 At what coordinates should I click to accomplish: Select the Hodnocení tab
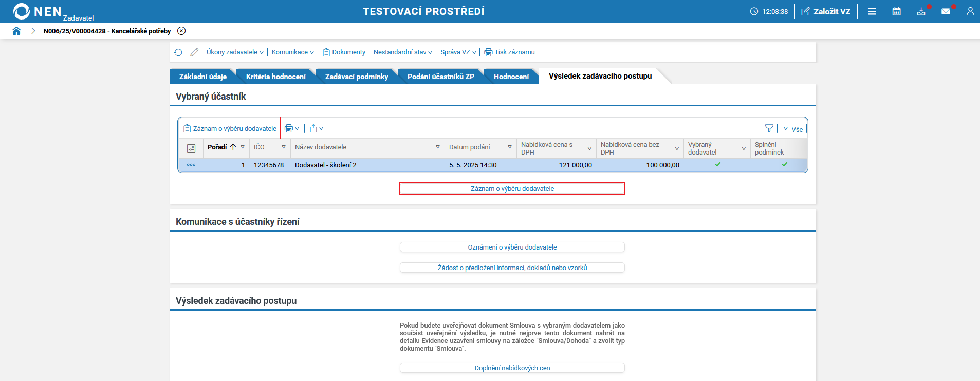click(511, 77)
